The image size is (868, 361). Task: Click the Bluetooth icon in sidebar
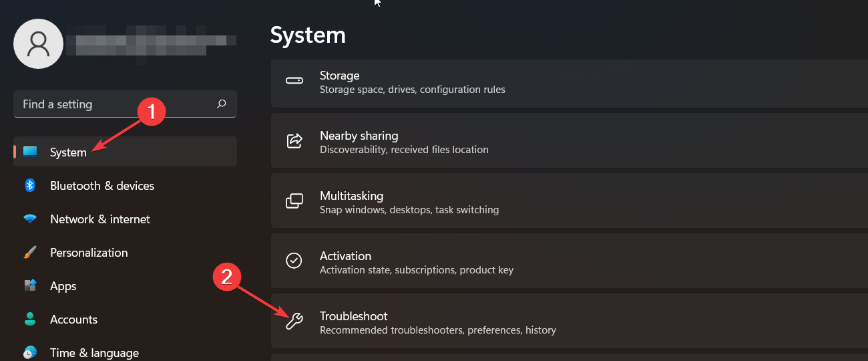pyautogui.click(x=30, y=186)
